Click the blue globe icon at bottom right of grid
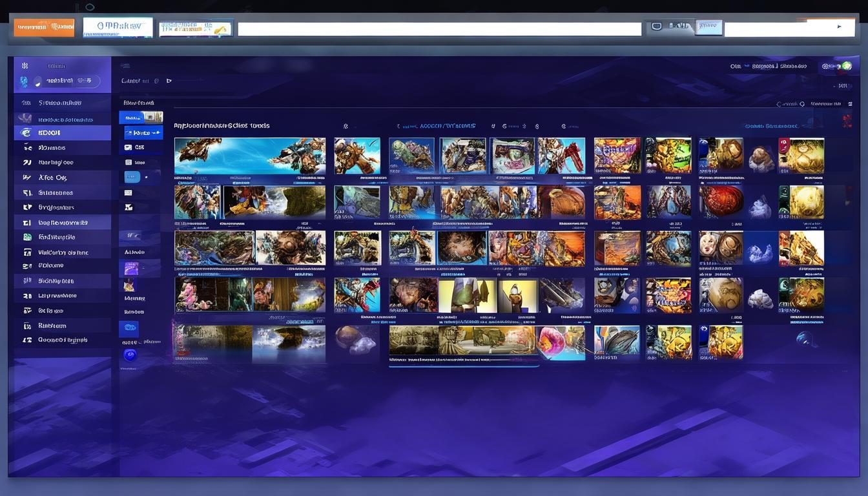Screen dimensions: 868x496 pyautogui.click(x=804, y=338)
